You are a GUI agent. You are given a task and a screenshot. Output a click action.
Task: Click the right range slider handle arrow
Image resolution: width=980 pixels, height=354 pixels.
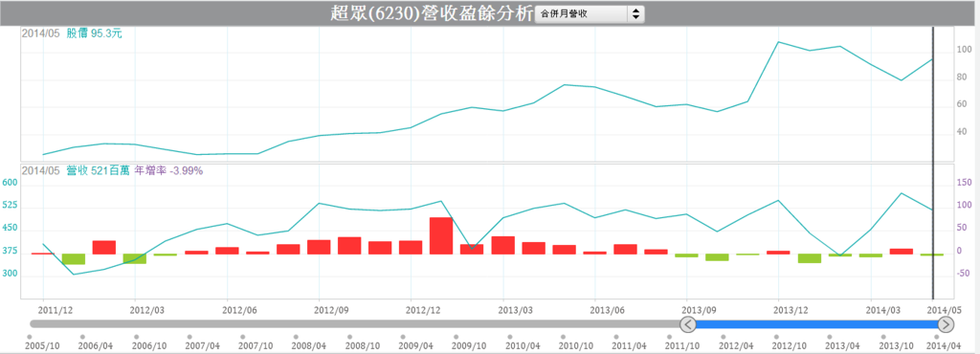(x=947, y=324)
